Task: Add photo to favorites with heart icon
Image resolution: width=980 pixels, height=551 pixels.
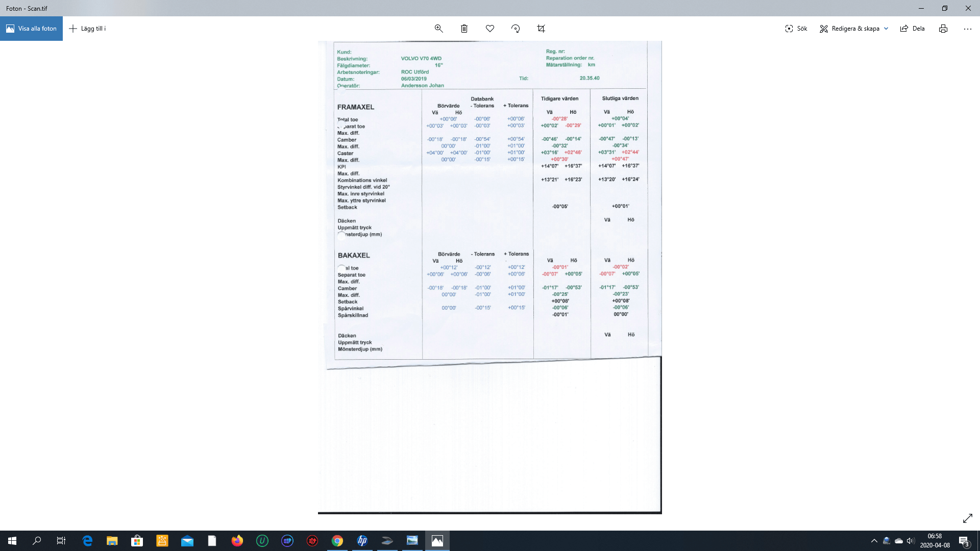Action: point(490,29)
